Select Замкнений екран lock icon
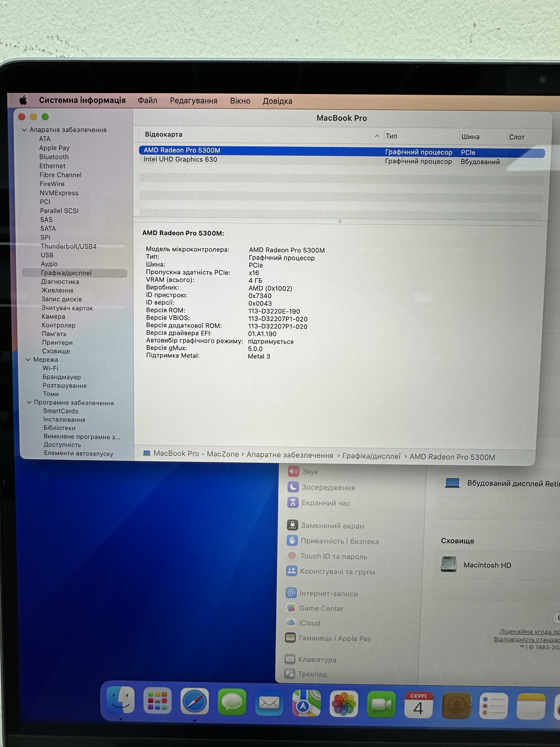The width and height of the screenshot is (560, 747). point(292,525)
